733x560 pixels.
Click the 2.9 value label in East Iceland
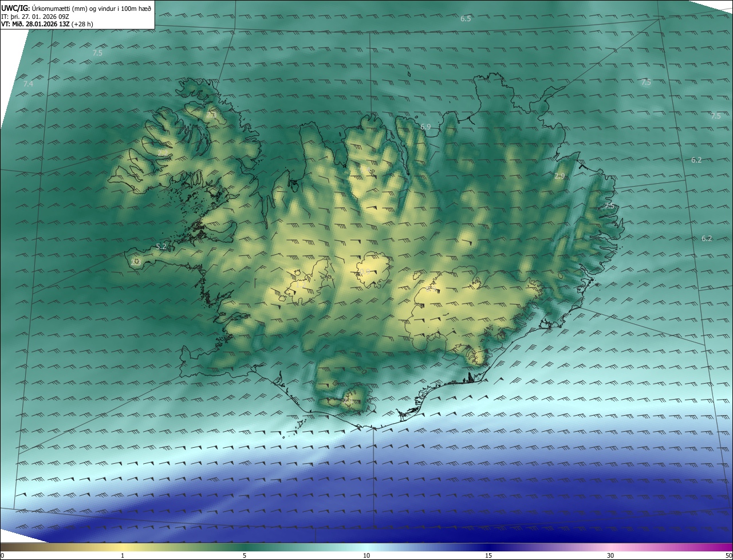[560, 176]
